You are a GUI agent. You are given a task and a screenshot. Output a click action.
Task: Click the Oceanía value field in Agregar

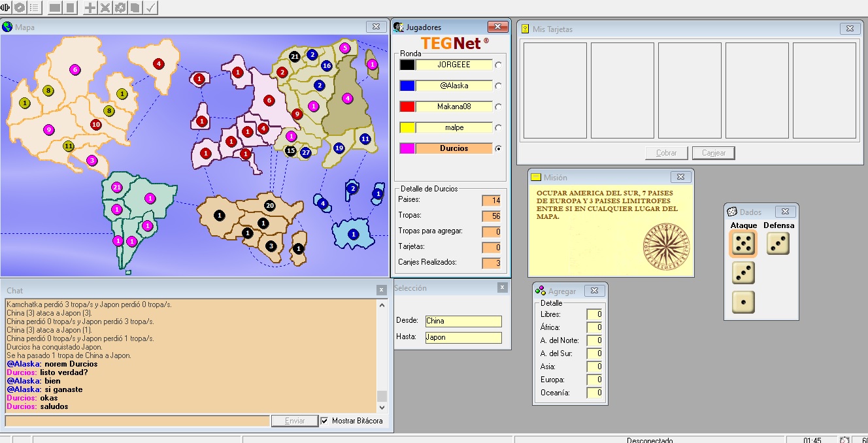coord(595,393)
